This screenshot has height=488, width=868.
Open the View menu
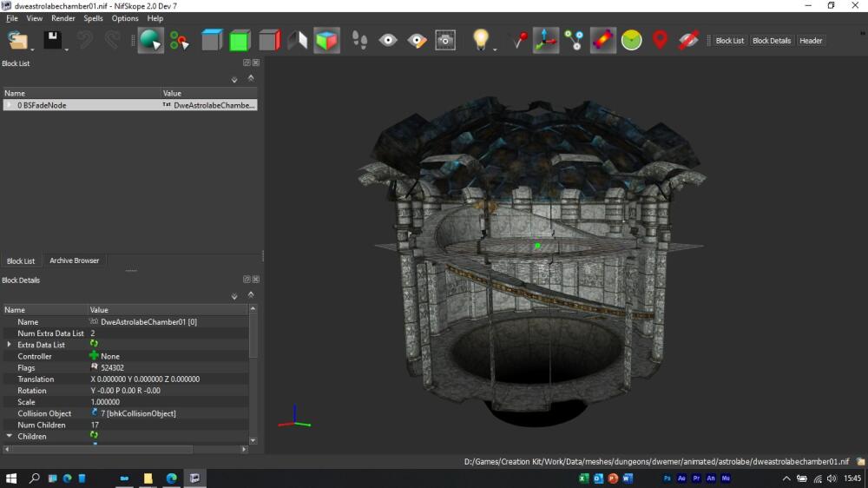coord(35,18)
